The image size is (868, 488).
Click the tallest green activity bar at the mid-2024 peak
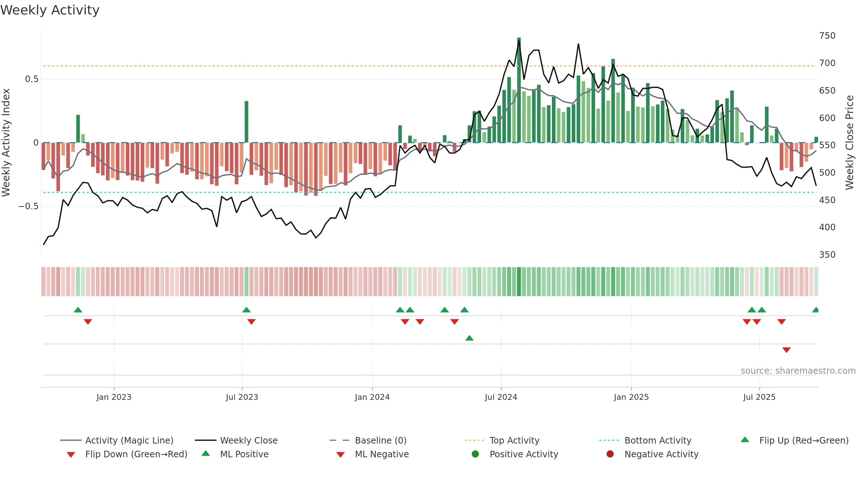[x=519, y=90]
